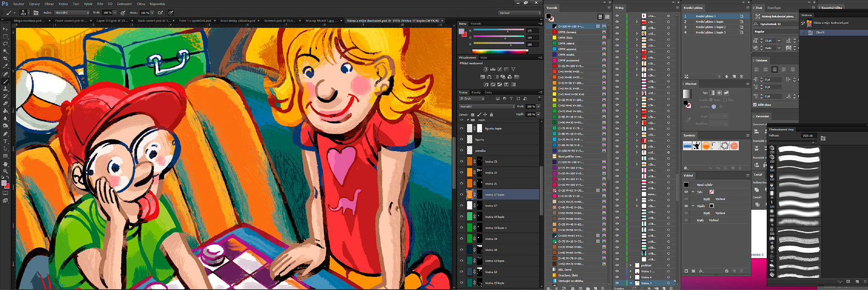Toggle the Dělit slova checkbox

pyautogui.click(x=755, y=105)
